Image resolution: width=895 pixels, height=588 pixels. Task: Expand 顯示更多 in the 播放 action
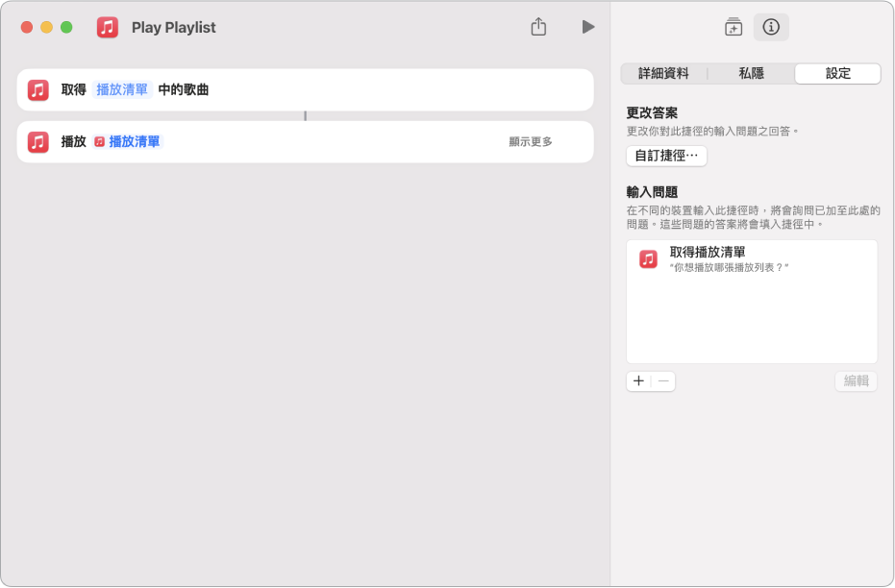pos(531,141)
